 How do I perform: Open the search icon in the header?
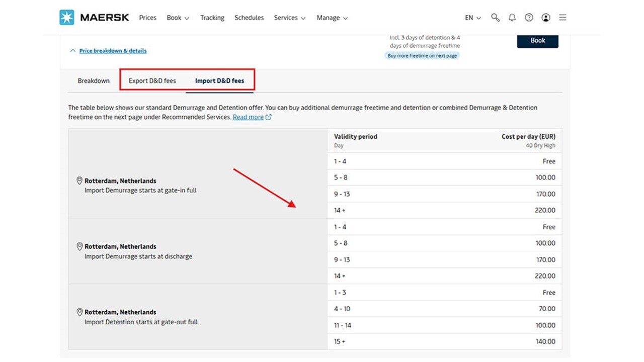[x=495, y=17]
